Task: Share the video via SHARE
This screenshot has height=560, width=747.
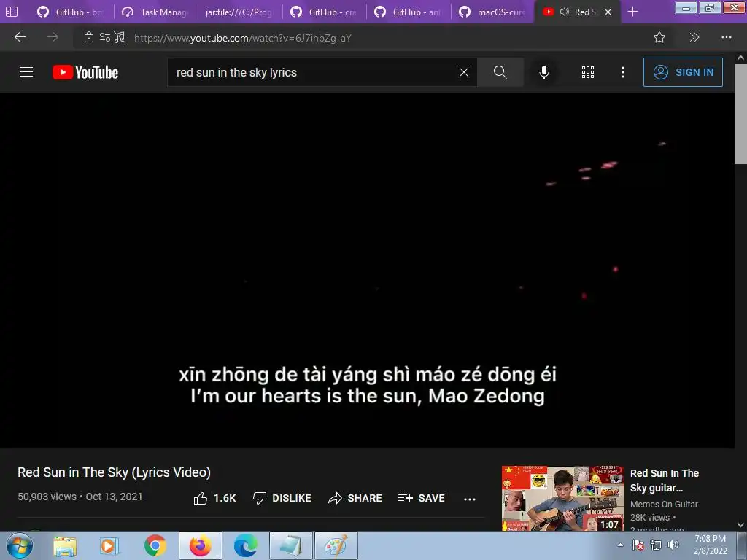Action: 355,498
